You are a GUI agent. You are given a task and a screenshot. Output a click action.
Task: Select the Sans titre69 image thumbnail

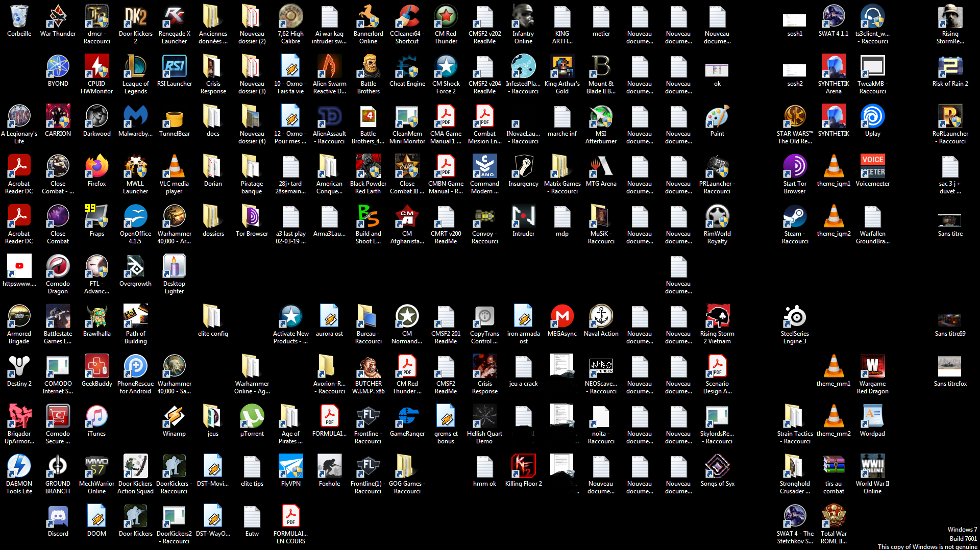pyautogui.click(x=950, y=324)
